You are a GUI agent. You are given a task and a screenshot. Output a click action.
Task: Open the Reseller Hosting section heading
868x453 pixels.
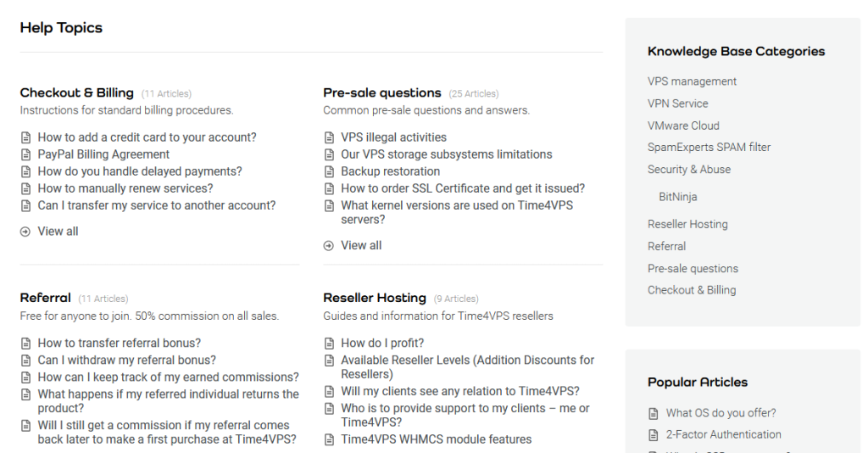(375, 298)
